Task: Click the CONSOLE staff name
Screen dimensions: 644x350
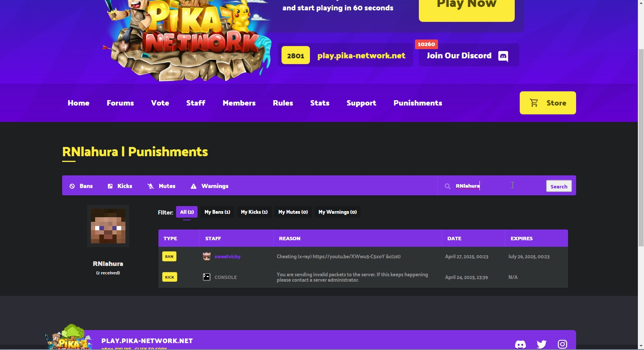Action: pyautogui.click(x=226, y=277)
